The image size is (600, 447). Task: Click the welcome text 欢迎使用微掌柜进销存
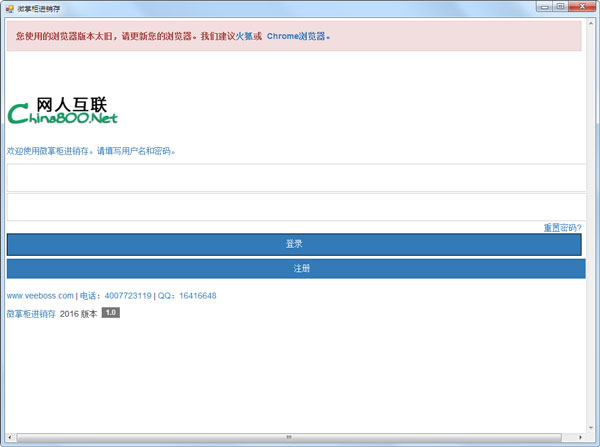point(48,151)
